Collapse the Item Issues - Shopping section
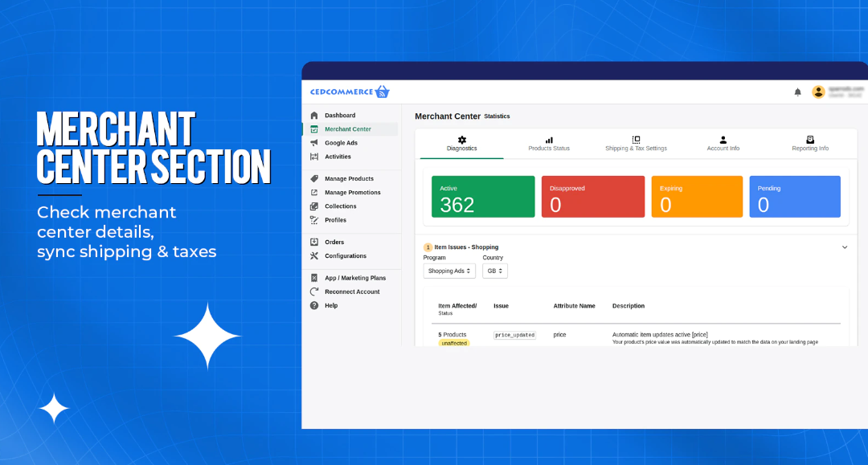 click(845, 247)
